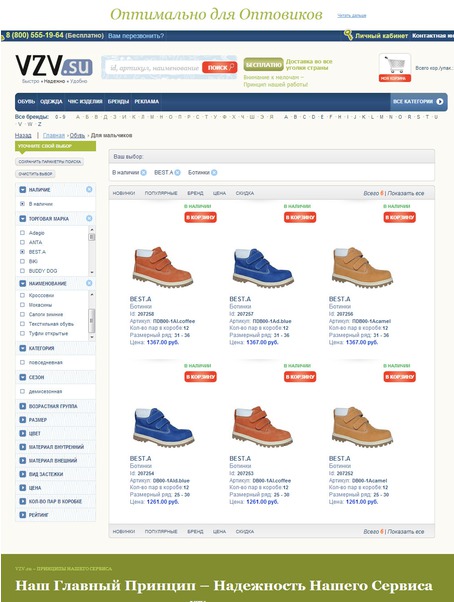Expand the КОЛ-ВО ПАР В КОРОБКЕ filter
Screen dimensions: 454x602
click(x=23, y=501)
